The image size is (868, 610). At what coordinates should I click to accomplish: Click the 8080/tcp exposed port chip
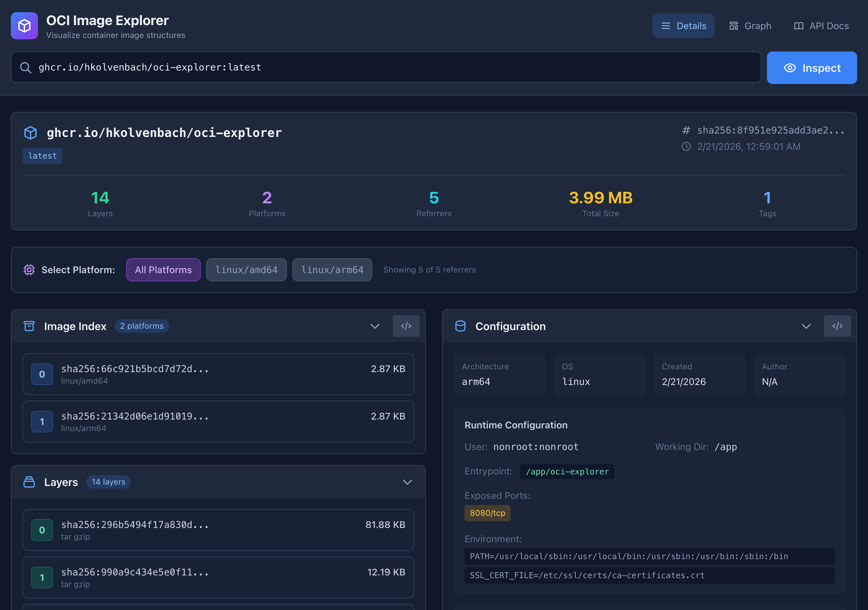(x=487, y=513)
